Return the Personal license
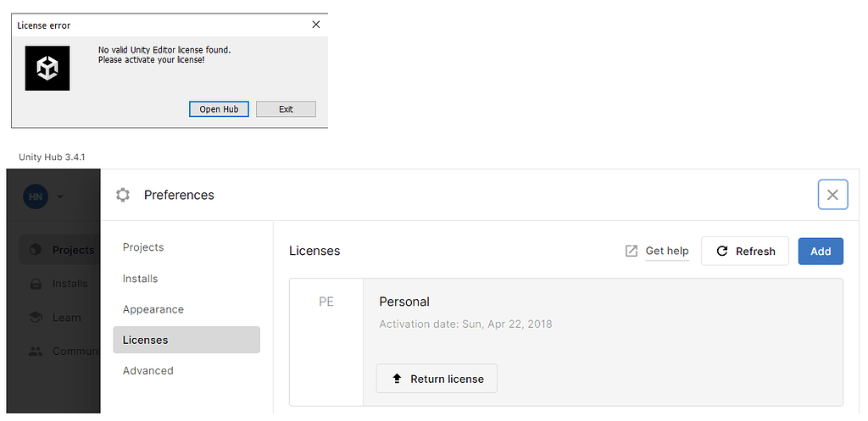Viewport: 868px width, 421px height. (437, 379)
